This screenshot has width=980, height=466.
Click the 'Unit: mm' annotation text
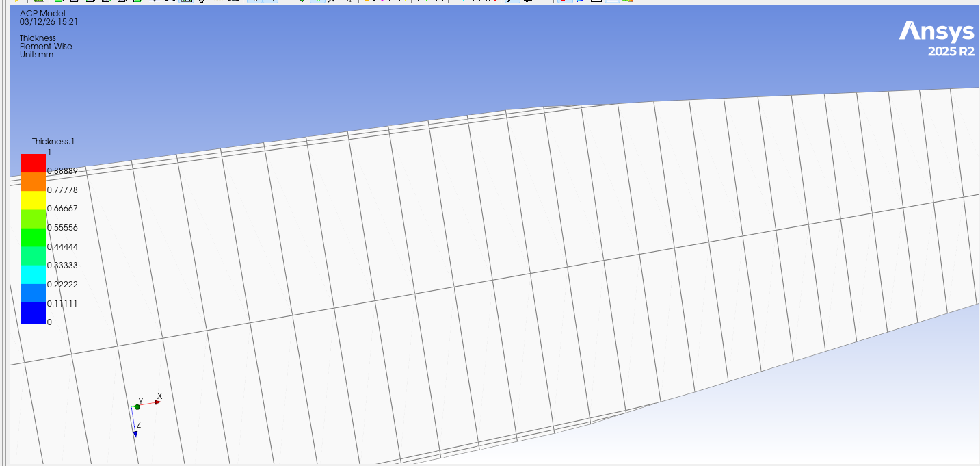pos(36,55)
